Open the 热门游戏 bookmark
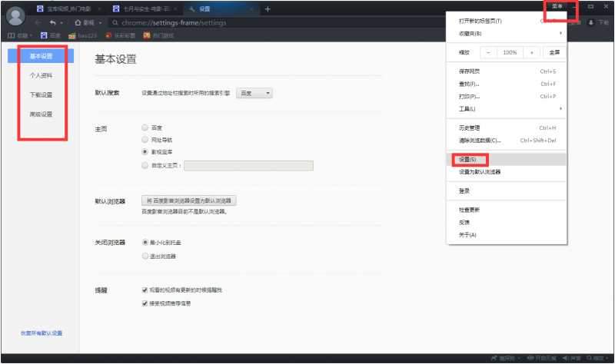The height and width of the screenshot is (364, 615). [x=158, y=35]
